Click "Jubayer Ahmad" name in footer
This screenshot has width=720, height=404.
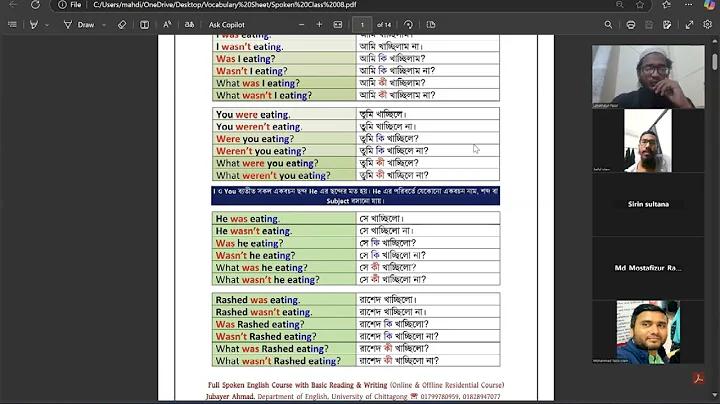(x=230, y=396)
